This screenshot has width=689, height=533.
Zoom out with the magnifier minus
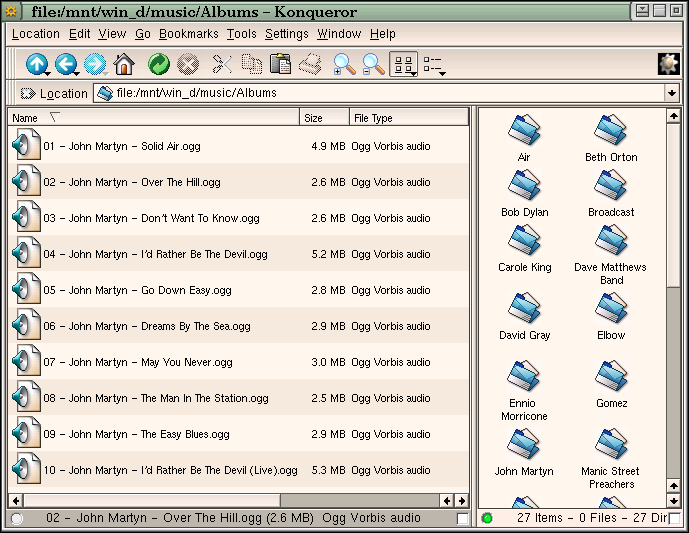pos(374,64)
